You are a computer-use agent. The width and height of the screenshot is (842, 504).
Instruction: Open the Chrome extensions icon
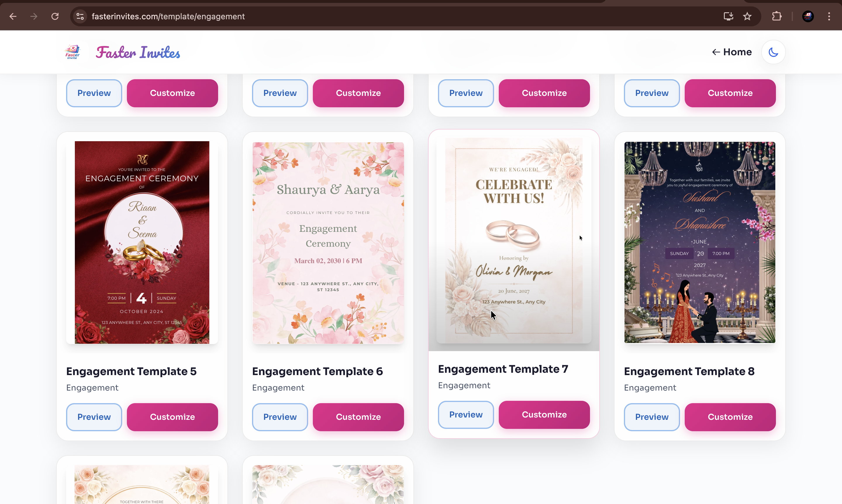click(777, 16)
